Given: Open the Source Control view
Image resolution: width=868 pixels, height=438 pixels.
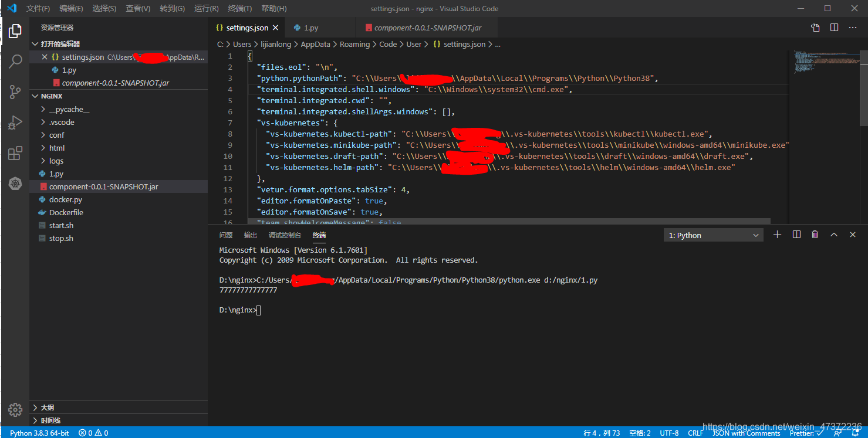Looking at the screenshot, I should point(15,92).
